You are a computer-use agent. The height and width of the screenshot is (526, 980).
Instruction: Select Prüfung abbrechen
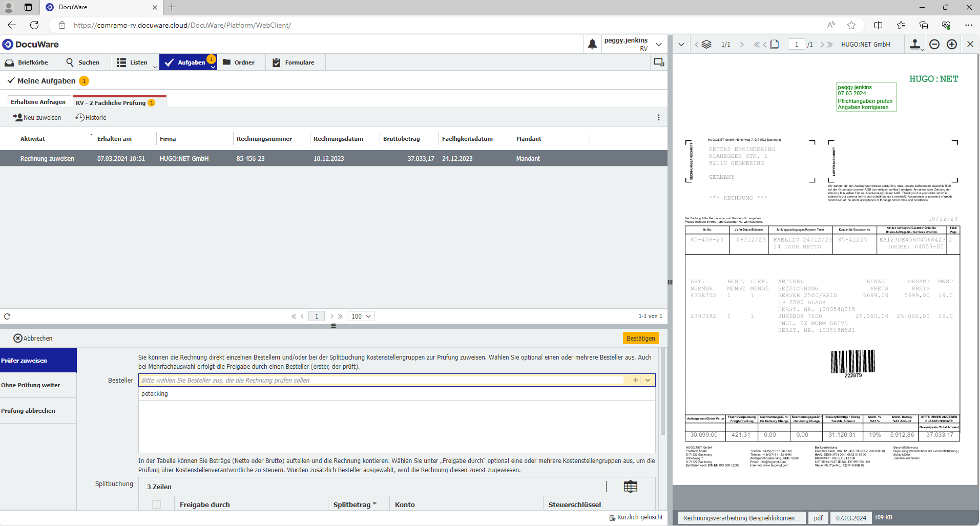38,411
